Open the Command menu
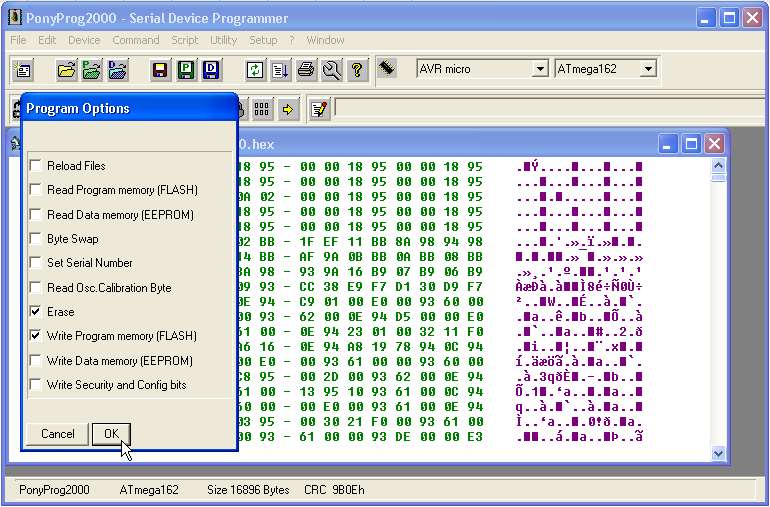Image resolution: width=770 pixels, height=507 pixels. tap(135, 40)
